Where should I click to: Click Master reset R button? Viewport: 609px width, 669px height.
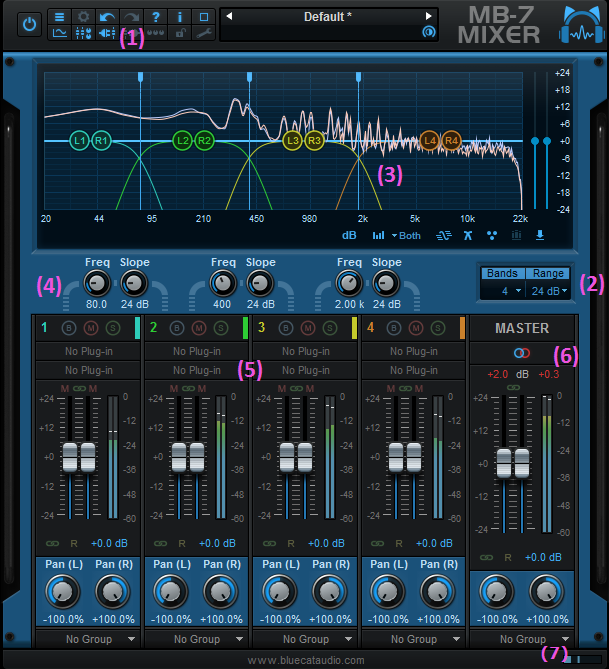508,557
